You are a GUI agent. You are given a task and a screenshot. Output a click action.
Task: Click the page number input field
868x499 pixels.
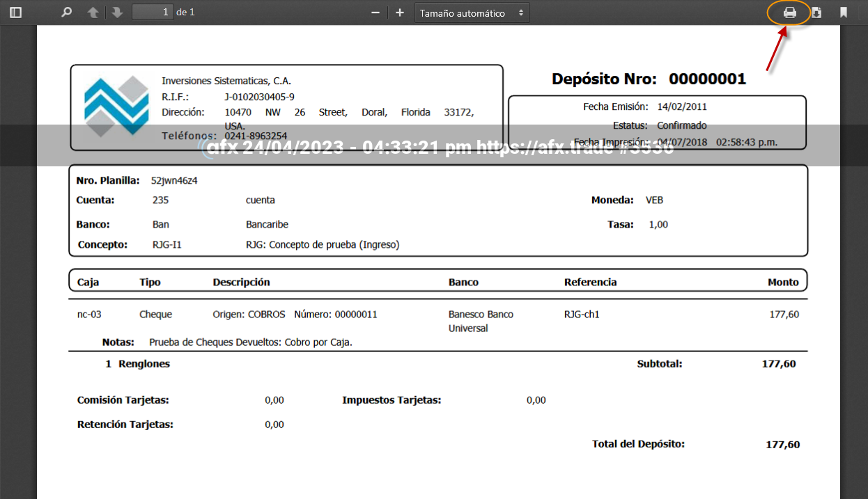[x=153, y=13]
